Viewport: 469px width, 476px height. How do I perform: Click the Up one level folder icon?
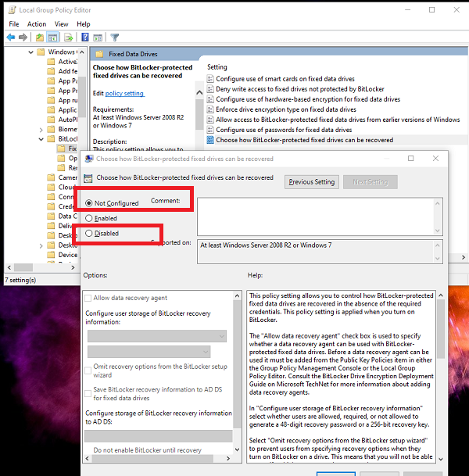click(39, 38)
